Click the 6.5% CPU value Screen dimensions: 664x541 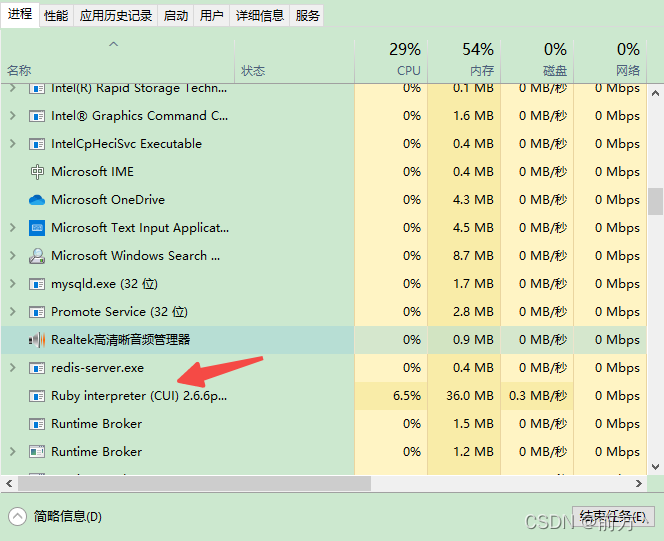[x=407, y=396]
